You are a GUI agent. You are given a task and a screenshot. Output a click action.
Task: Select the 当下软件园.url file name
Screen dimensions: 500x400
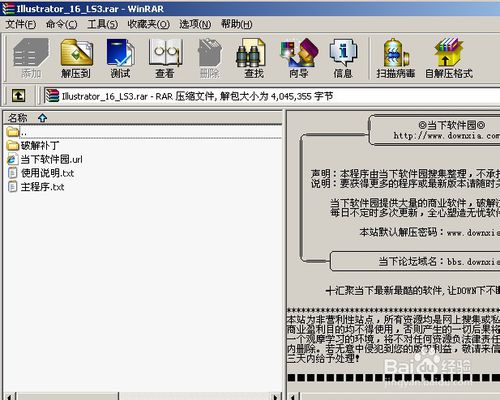pyautogui.click(x=51, y=159)
